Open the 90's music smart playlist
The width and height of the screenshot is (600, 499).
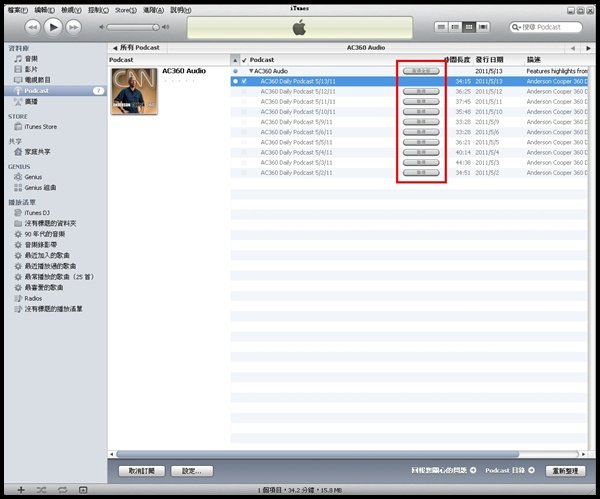click(44, 234)
